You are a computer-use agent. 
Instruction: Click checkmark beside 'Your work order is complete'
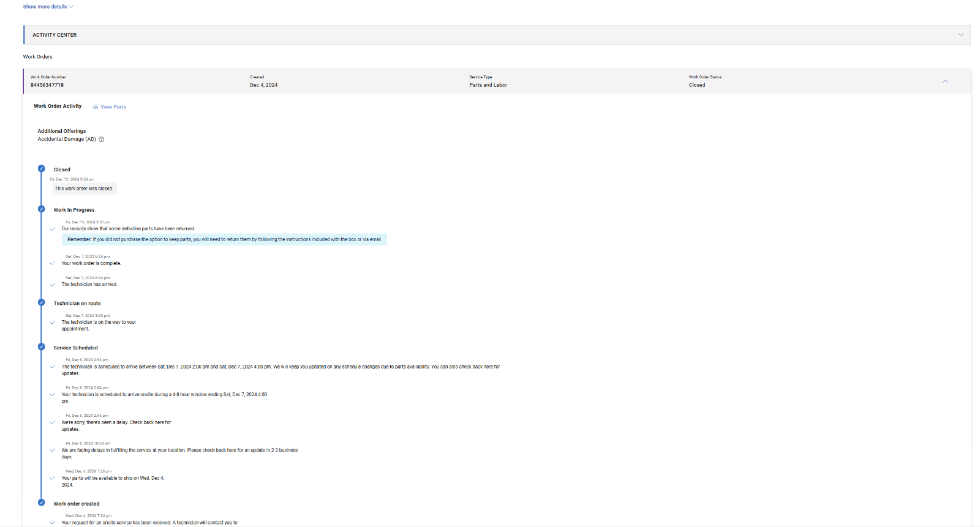point(53,263)
